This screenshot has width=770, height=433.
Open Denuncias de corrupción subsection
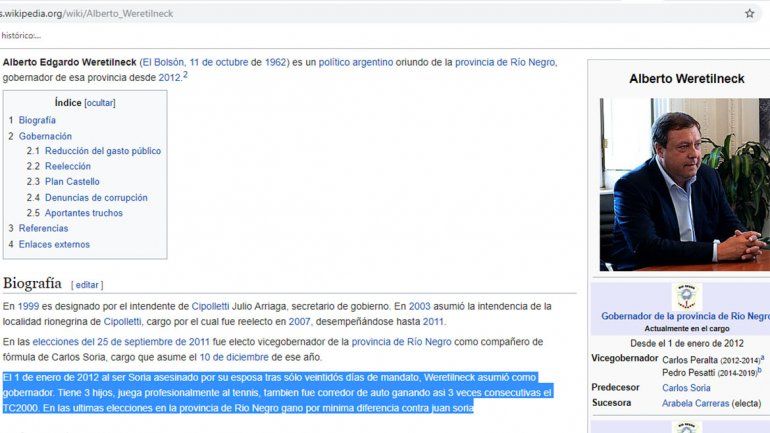click(x=96, y=198)
